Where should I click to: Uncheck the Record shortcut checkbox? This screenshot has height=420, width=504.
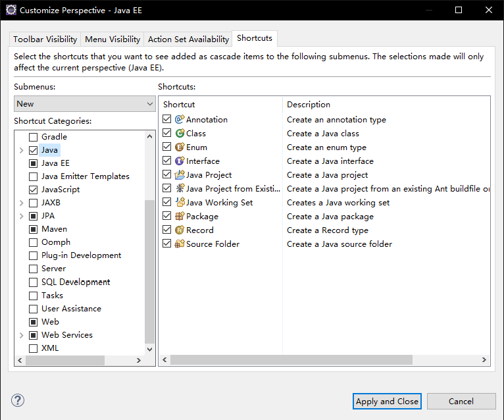coord(167,230)
